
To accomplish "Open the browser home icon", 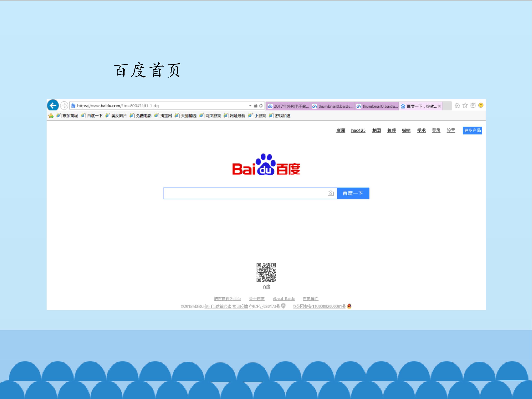I will 457,105.
